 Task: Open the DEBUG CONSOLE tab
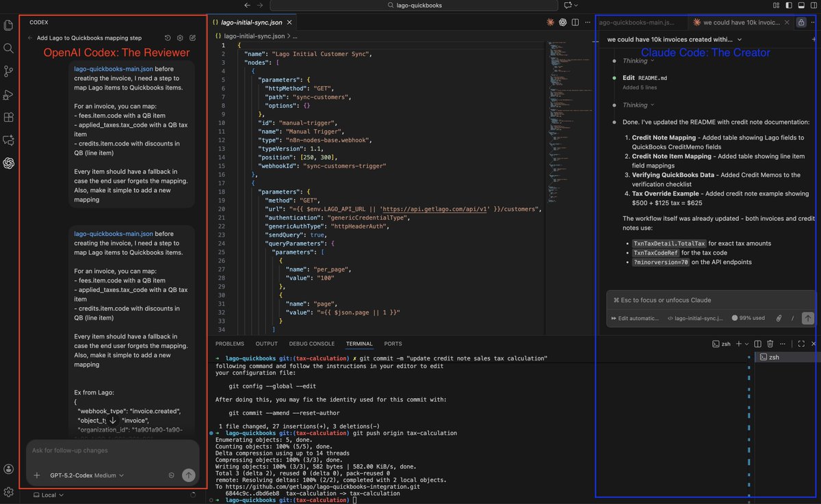click(311, 343)
